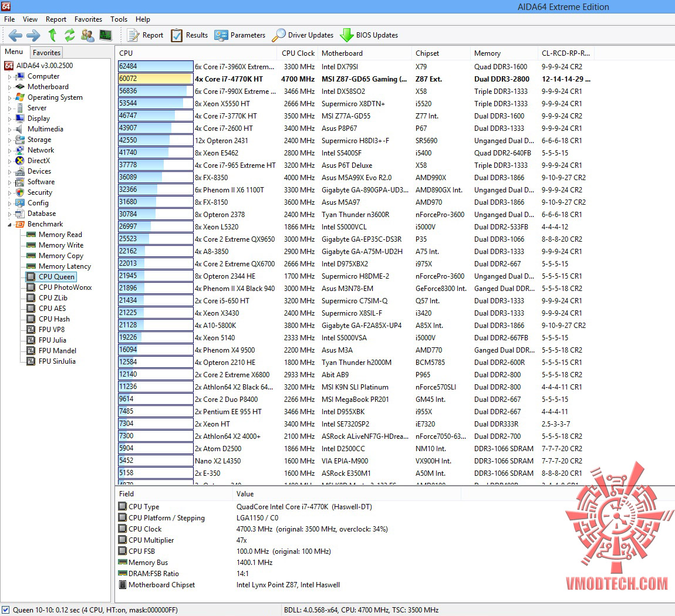Toggle the status bar checkbox beside Queen 10-10

[x=6, y=610]
